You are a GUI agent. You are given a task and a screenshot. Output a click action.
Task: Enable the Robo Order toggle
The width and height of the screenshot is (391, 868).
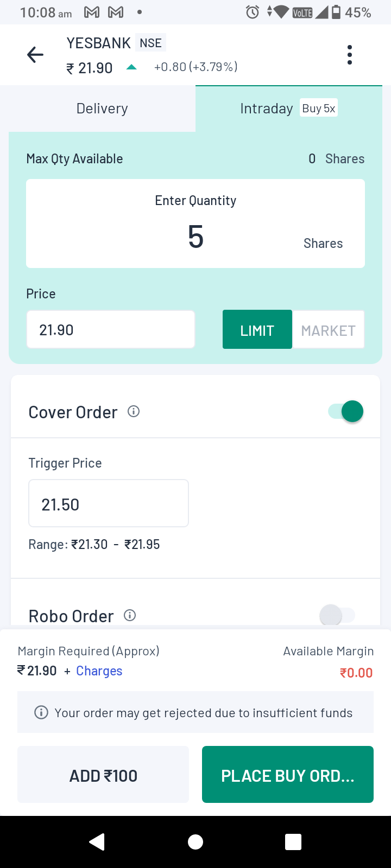(x=337, y=615)
